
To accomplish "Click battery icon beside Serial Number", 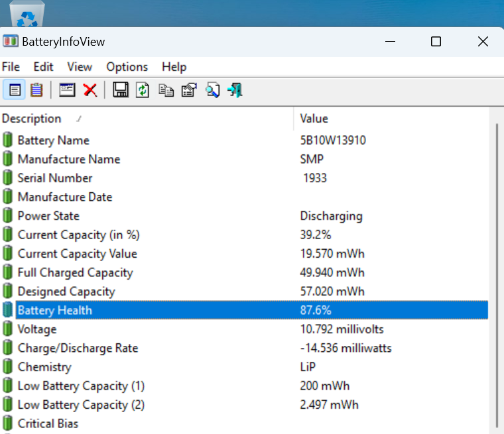I will (x=8, y=178).
